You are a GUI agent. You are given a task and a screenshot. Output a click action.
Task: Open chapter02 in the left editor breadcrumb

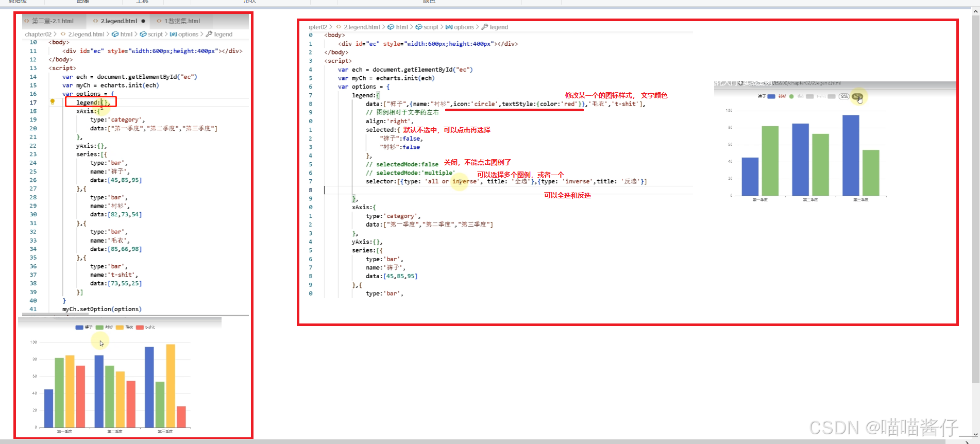[38, 35]
